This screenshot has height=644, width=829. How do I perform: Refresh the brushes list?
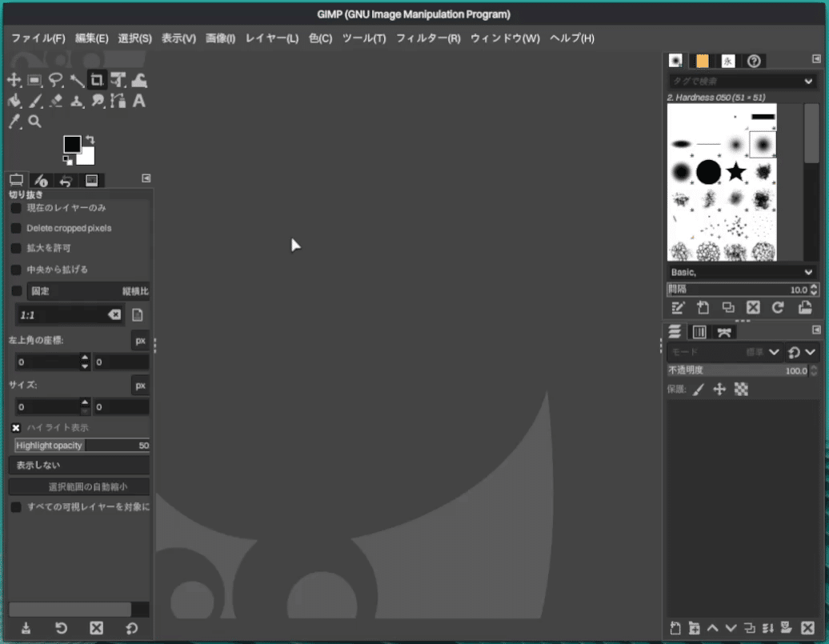click(779, 308)
